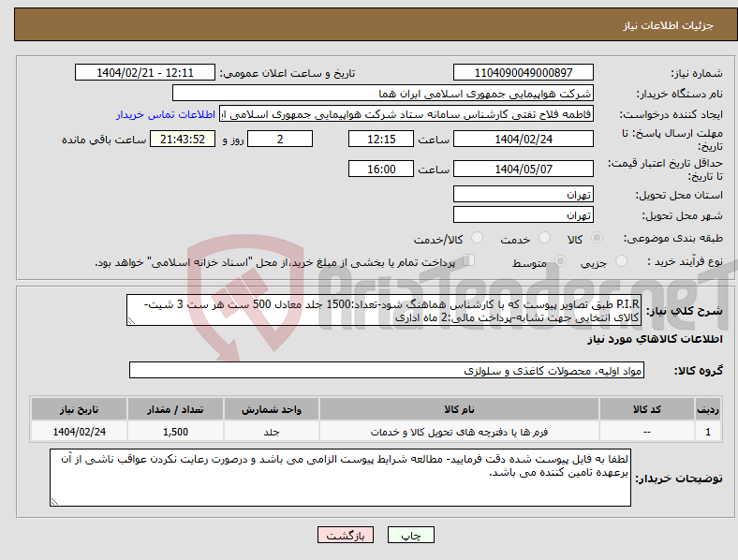Click the نام کالا column header
The height and width of the screenshot is (560, 738).
tap(459, 409)
